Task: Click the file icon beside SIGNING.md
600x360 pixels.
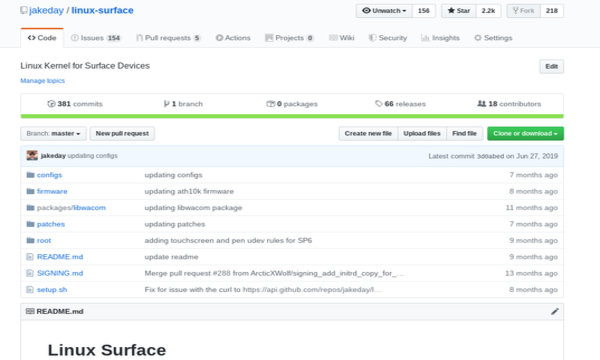Action: (30, 273)
